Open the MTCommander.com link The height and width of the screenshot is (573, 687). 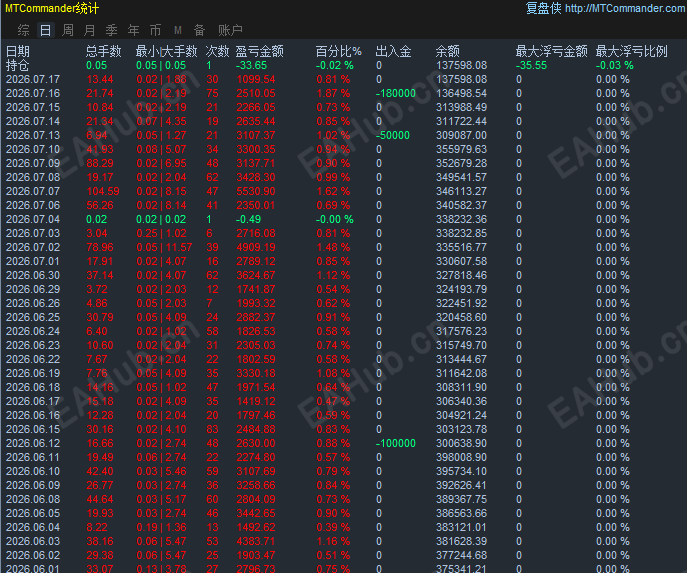625,8
